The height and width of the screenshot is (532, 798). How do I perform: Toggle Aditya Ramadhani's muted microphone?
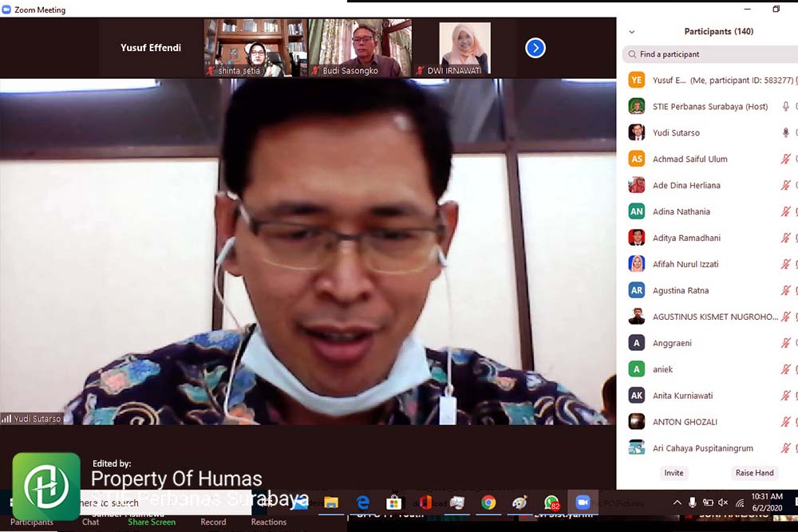click(786, 238)
